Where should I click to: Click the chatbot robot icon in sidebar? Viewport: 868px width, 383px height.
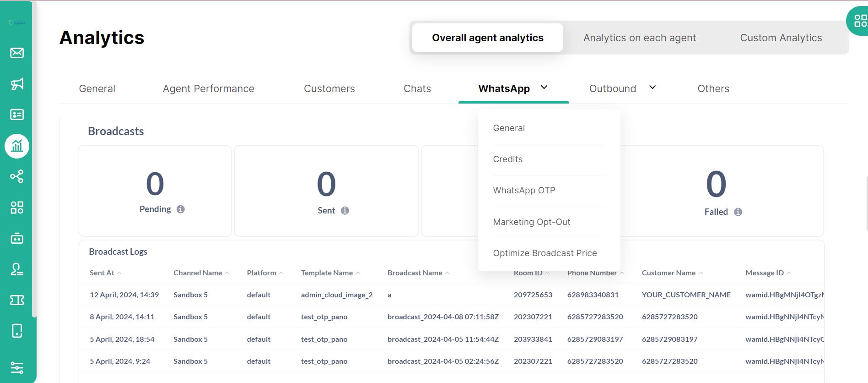(x=17, y=238)
